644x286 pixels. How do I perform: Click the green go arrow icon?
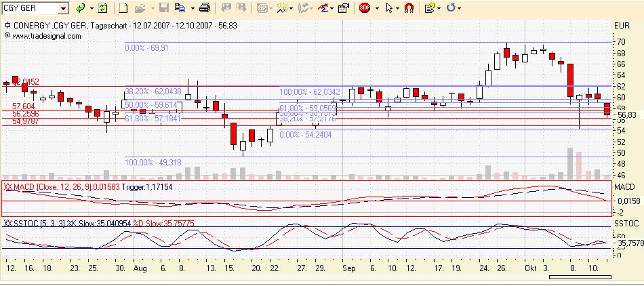[x=80, y=8]
